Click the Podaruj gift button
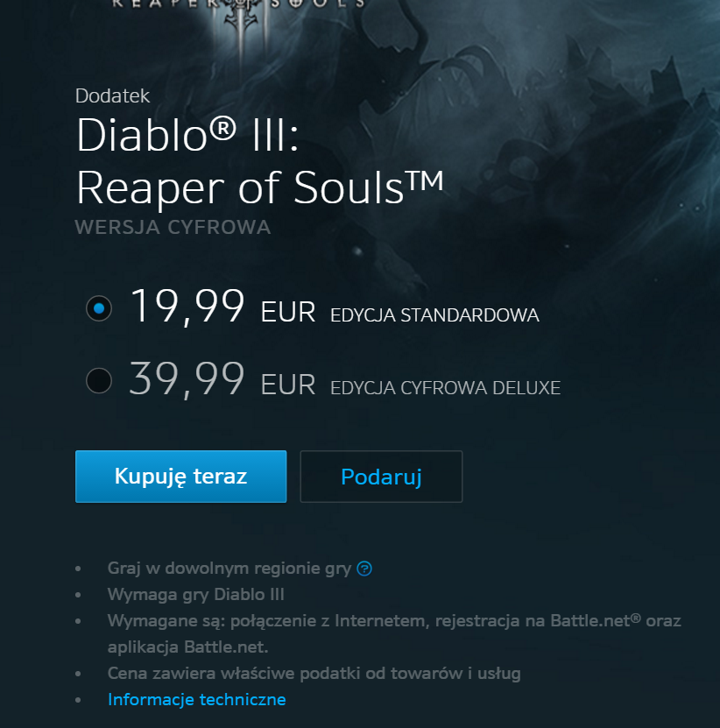 [x=381, y=477]
